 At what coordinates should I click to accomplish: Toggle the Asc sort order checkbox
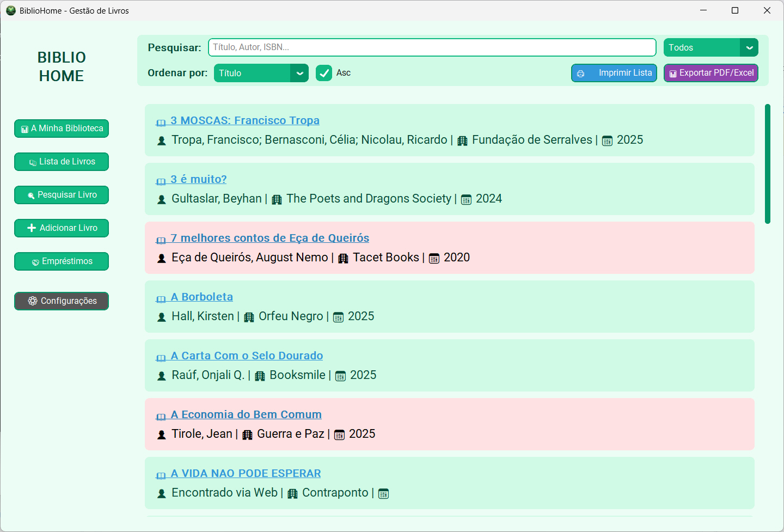pos(324,73)
